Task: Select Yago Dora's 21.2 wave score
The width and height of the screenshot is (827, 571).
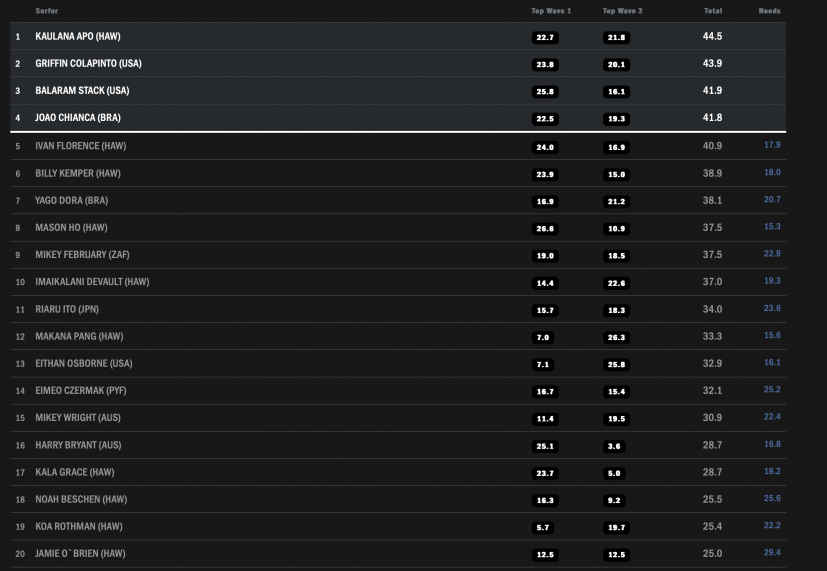Action: point(616,201)
